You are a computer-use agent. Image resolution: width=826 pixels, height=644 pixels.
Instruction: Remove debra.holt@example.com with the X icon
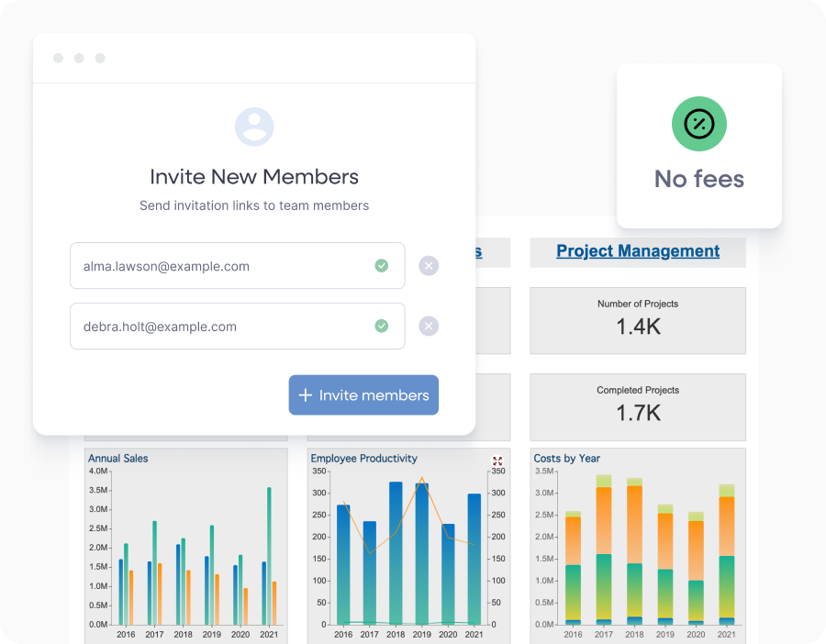click(429, 326)
